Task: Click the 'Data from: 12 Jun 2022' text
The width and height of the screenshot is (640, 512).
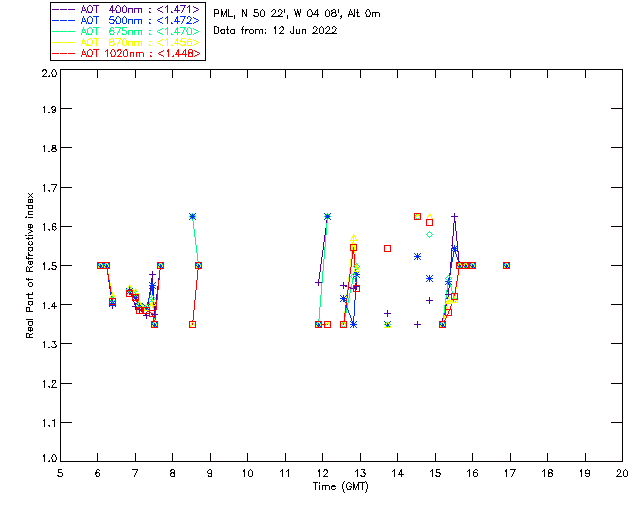Action: [275, 30]
